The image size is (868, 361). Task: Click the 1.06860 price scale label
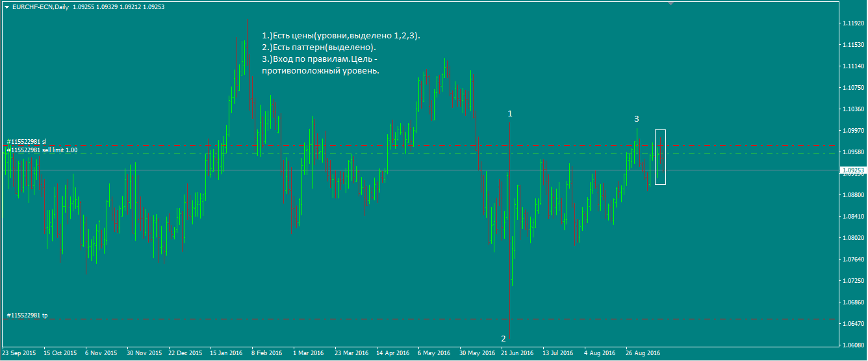(852, 302)
